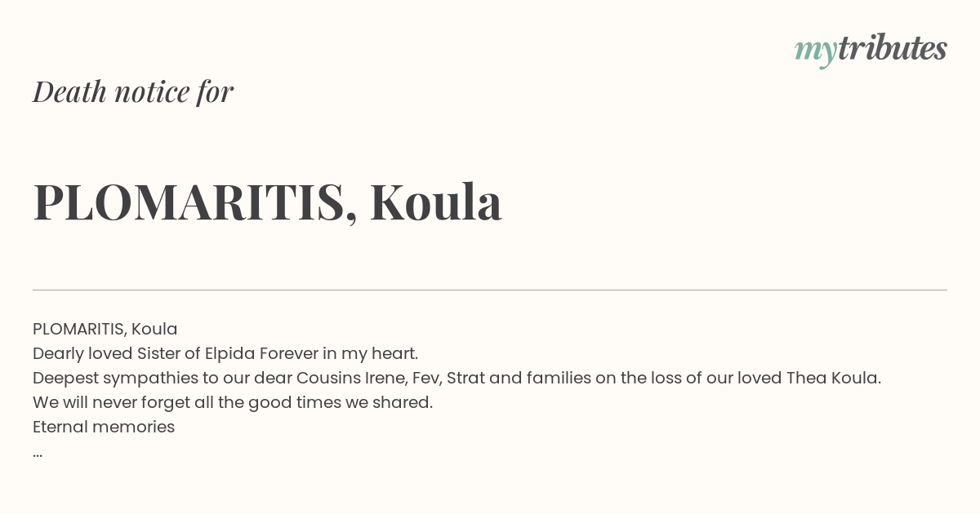Click the PLOMARITIS, Koula title
Viewport: 980px width, 514px height.
pos(267,202)
